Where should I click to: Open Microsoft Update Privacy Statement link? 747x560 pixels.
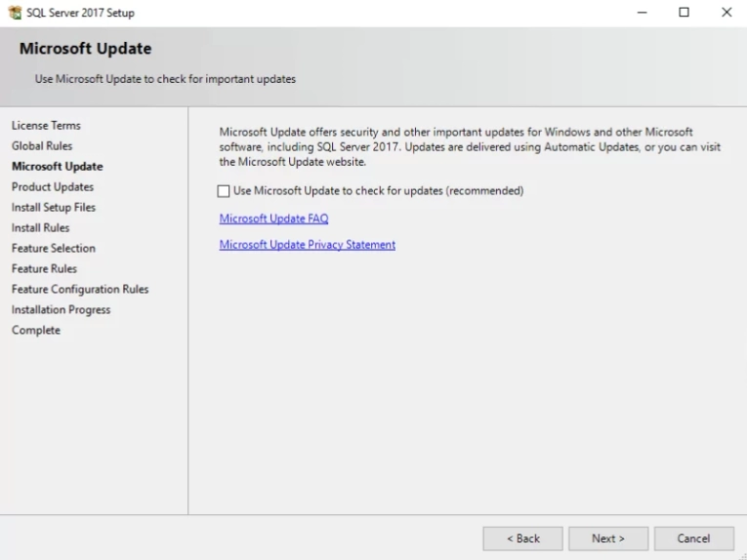pyautogui.click(x=307, y=245)
